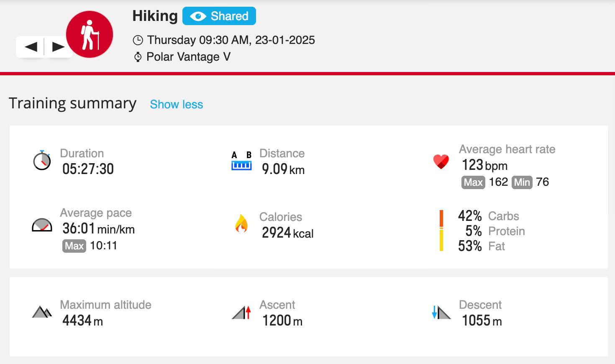Click the 'Average heart rate' label
Image resolution: width=615 pixels, height=364 pixels.
coord(507,149)
